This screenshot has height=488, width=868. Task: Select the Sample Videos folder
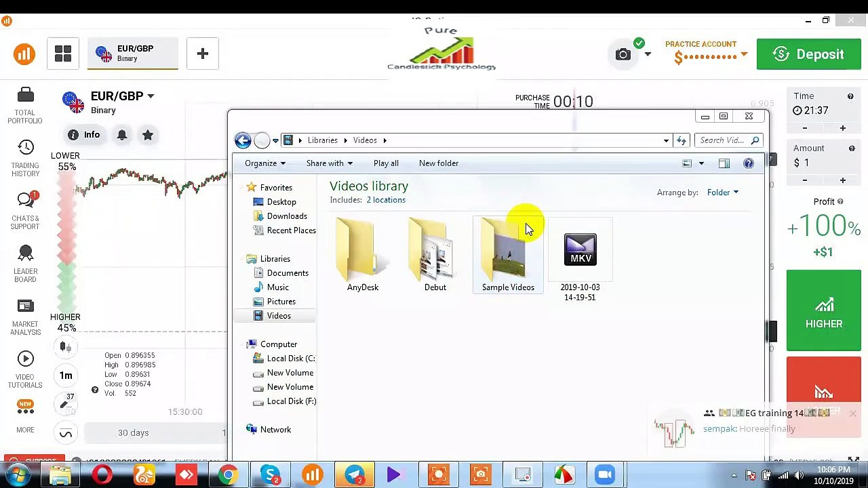(x=508, y=256)
